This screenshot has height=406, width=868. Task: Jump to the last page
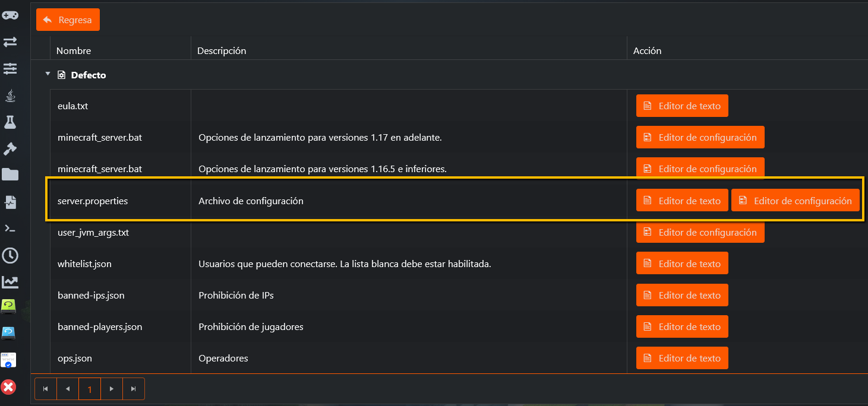click(x=134, y=389)
